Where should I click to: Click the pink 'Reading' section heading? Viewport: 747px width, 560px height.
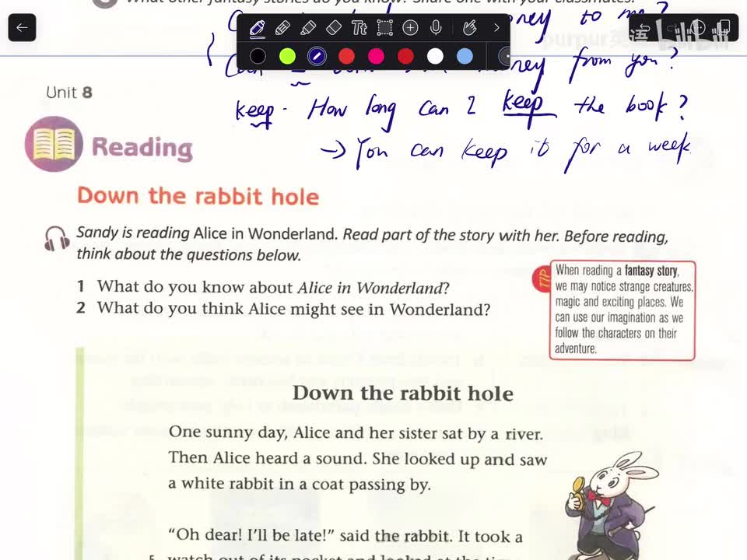(142, 148)
